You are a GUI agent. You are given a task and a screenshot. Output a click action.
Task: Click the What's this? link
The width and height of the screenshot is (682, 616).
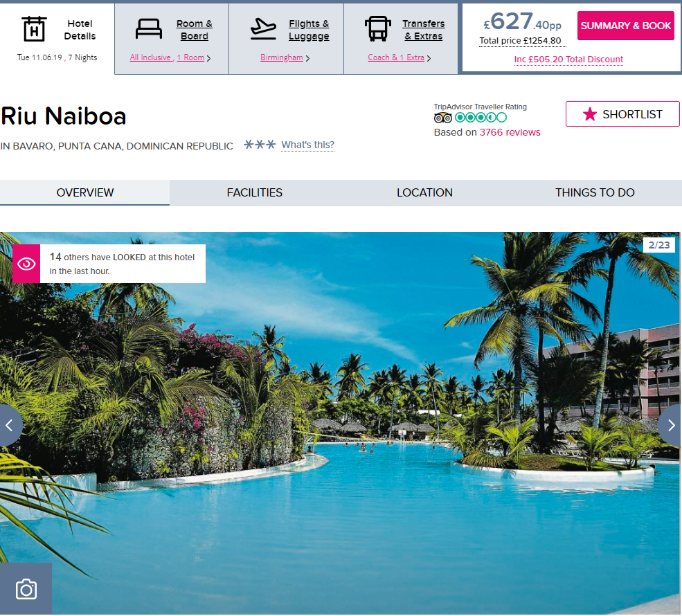coord(308,145)
